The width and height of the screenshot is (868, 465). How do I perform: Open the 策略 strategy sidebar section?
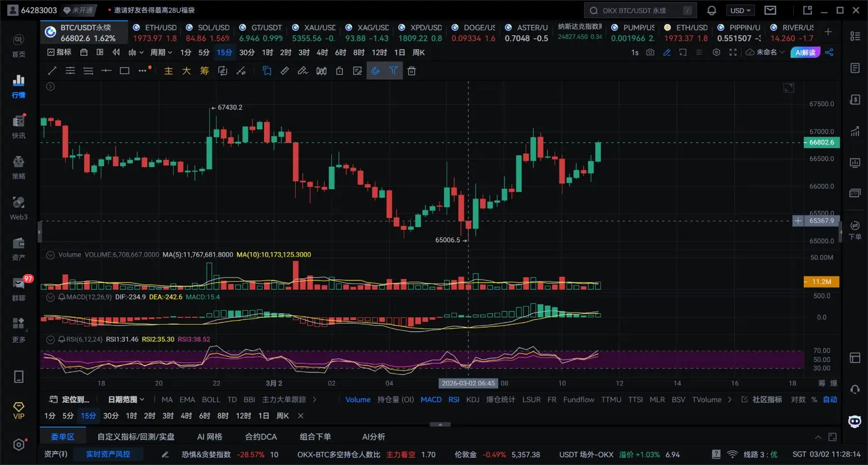point(19,167)
